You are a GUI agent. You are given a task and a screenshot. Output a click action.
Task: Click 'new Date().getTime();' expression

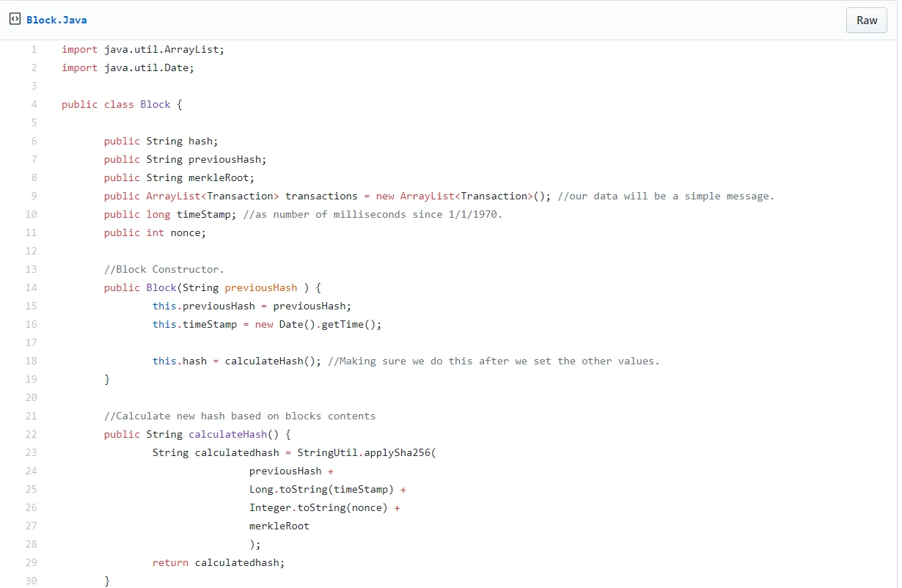click(x=318, y=325)
